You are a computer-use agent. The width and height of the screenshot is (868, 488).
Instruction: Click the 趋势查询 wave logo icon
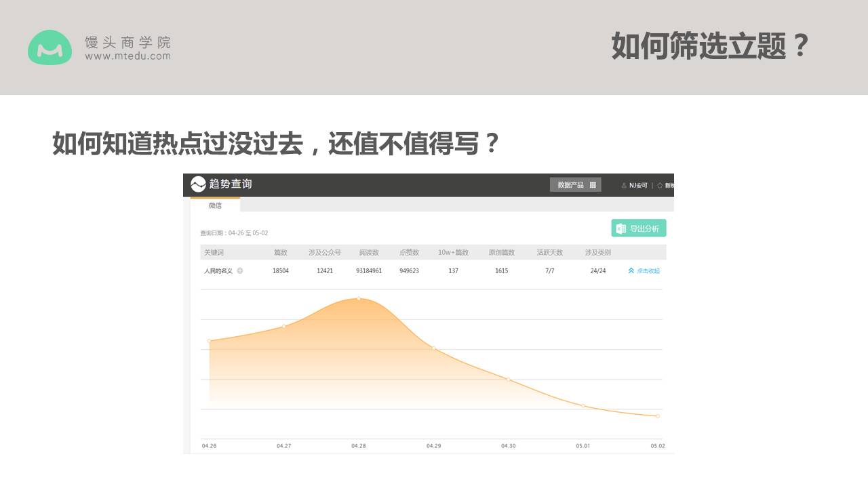[x=197, y=184]
